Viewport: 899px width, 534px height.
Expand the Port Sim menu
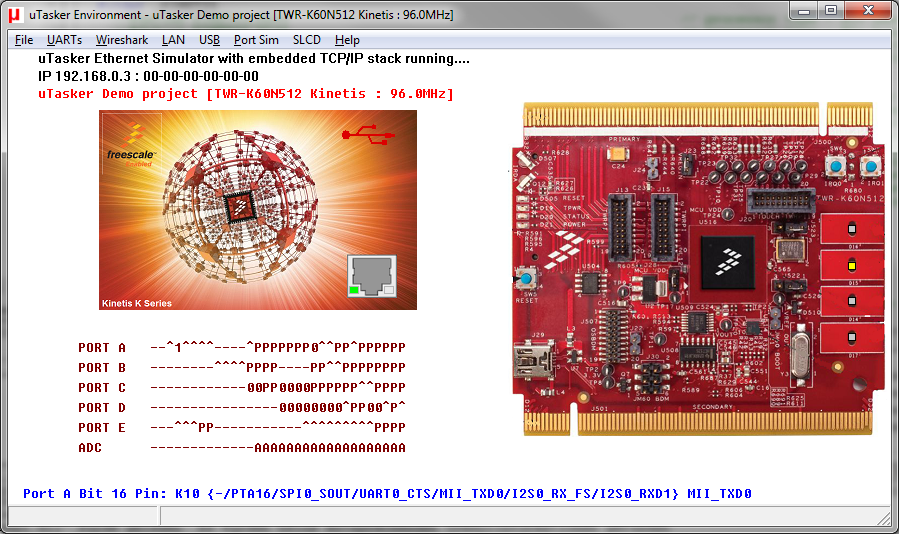point(256,40)
